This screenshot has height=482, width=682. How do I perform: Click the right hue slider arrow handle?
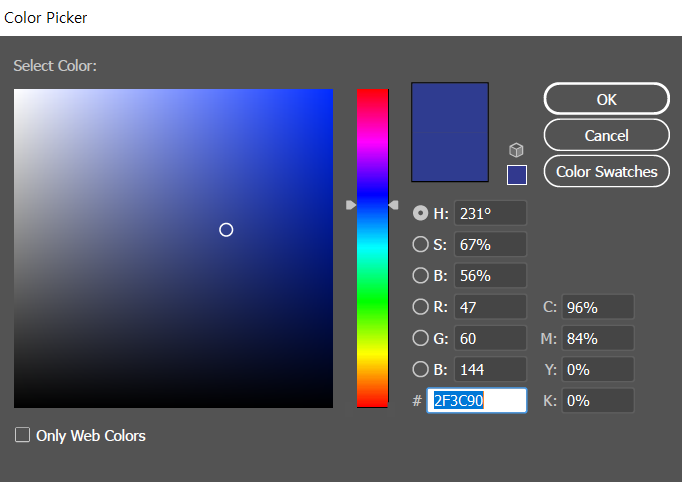click(x=393, y=205)
